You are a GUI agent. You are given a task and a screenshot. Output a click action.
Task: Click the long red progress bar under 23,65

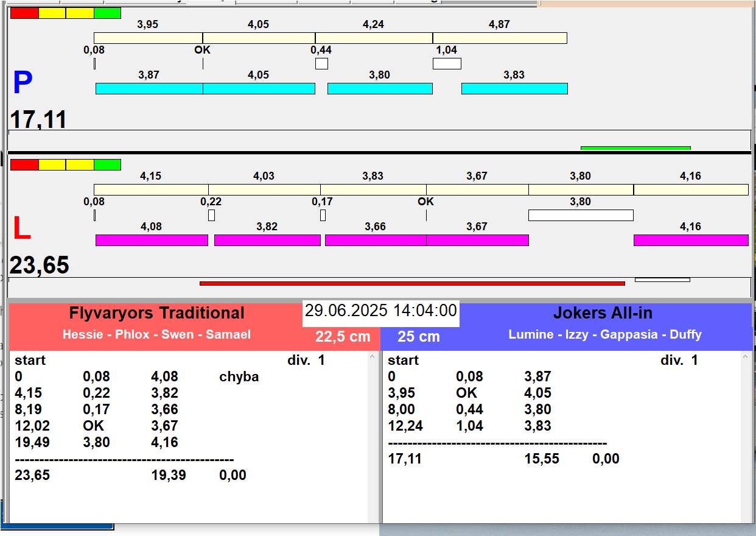point(412,283)
